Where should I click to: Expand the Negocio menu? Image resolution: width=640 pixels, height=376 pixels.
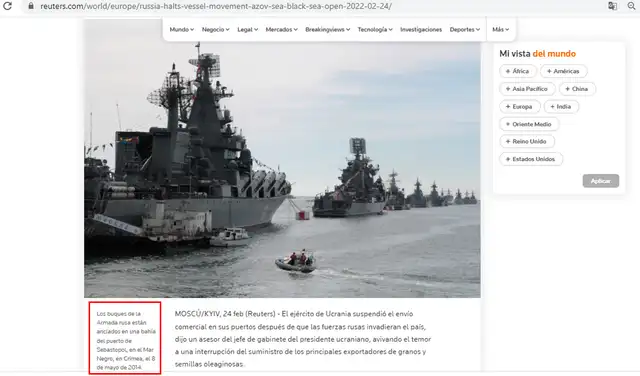pos(216,29)
